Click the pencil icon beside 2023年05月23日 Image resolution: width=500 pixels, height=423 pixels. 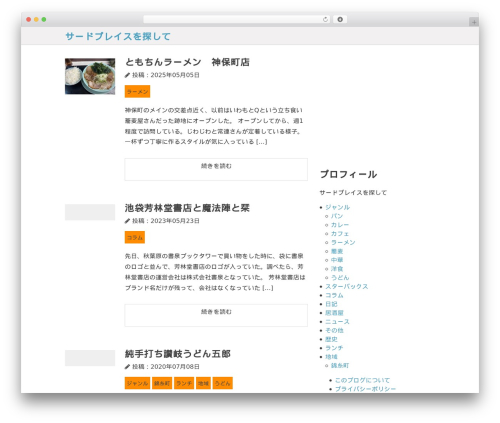click(127, 221)
